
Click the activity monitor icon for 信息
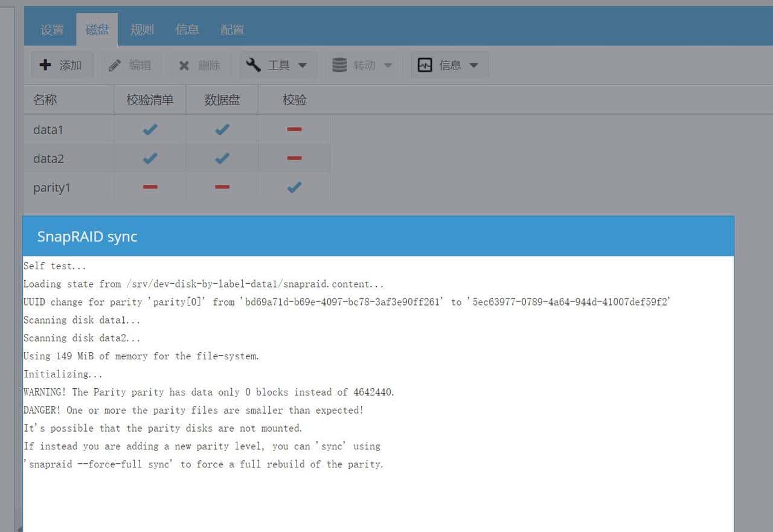click(425, 65)
